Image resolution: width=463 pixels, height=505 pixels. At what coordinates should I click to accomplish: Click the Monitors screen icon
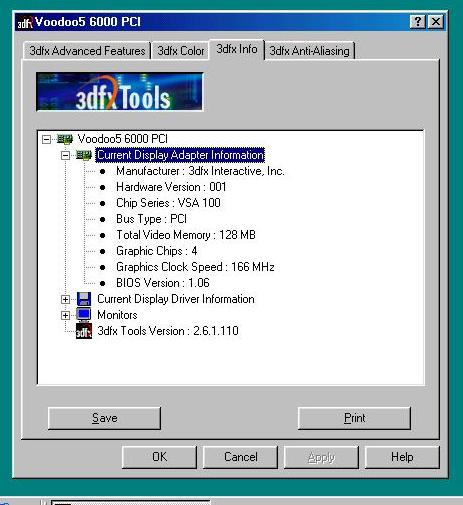click(84, 314)
